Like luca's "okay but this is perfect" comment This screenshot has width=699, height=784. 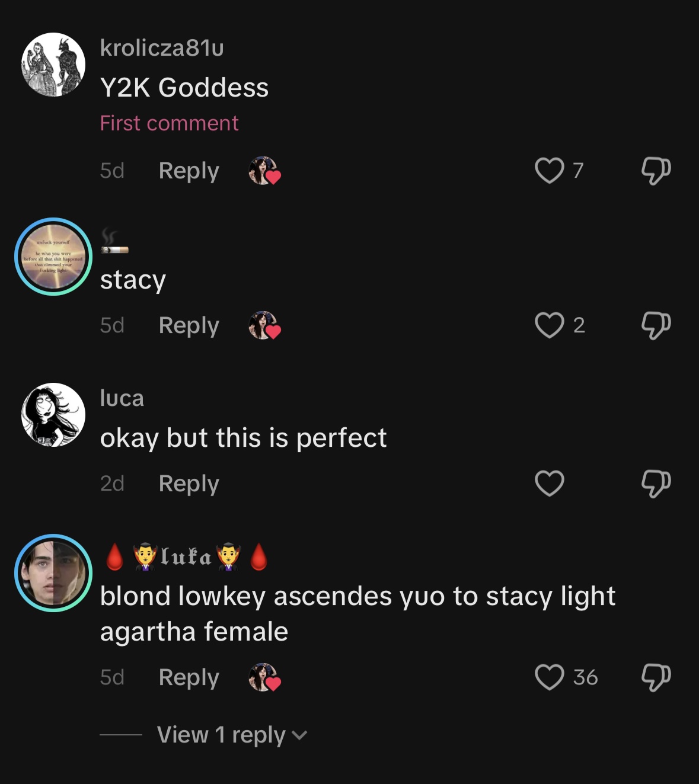(550, 484)
